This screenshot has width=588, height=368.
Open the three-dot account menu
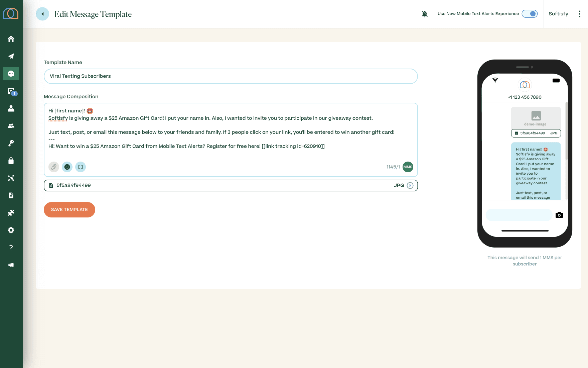580,14
